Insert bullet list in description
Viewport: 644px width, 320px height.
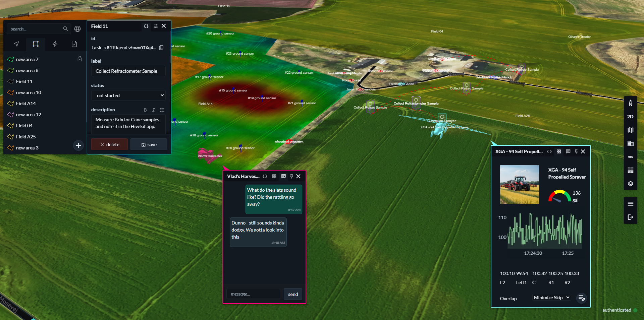(162, 110)
